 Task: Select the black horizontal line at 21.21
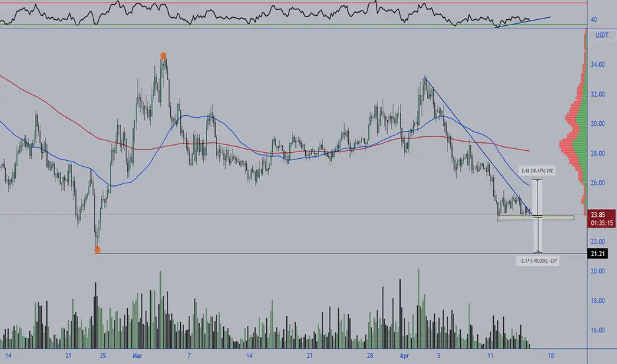341,253
